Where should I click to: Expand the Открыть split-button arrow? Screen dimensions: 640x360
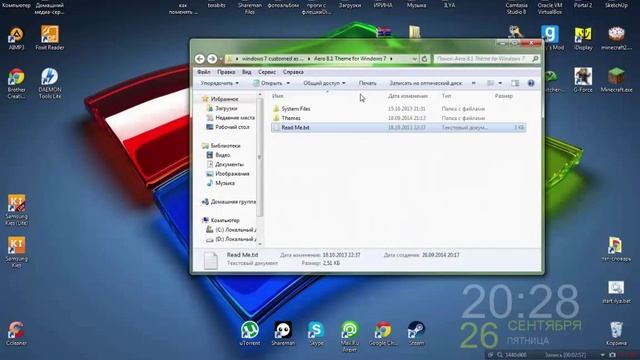pos(288,83)
